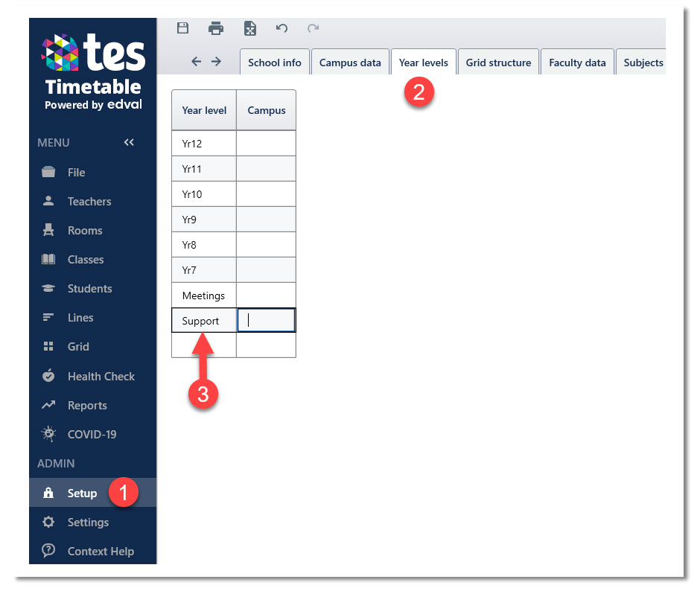The height and width of the screenshot is (591, 700).
Task: Click the Excel export file icon
Action: (x=250, y=28)
